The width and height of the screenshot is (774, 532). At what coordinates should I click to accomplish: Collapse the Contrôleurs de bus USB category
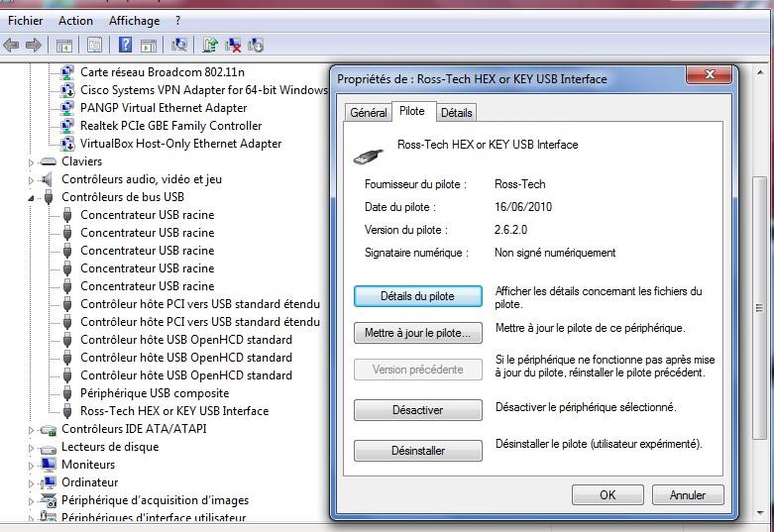tap(31, 198)
